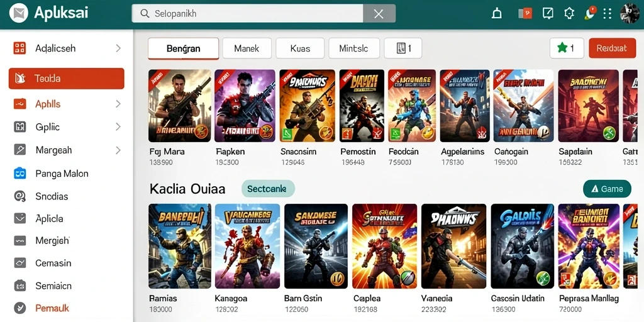The image size is (644, 322).
Task: Click the Kaclia Ouiaa section heading
Action: click(187, 189)
